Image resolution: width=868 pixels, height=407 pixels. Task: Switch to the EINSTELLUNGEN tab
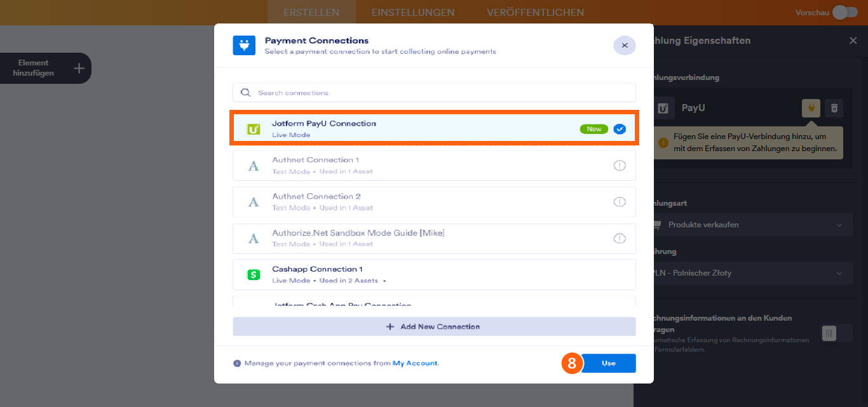click(413, 13)
